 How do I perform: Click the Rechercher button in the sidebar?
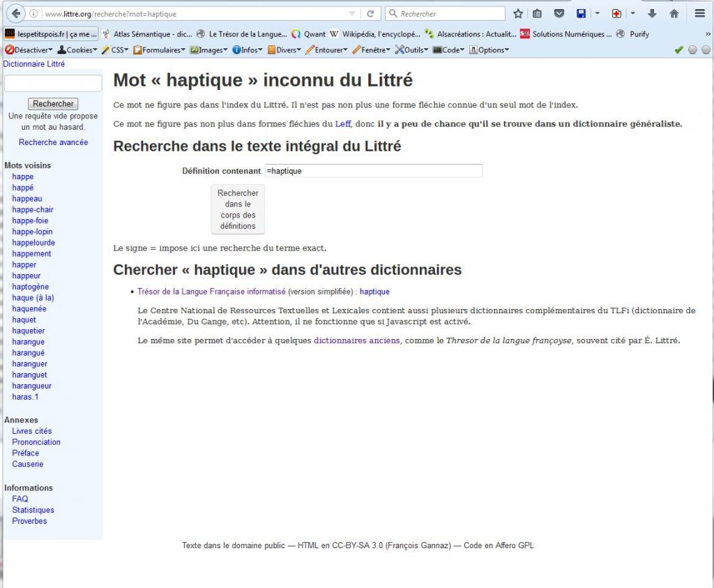53,104
